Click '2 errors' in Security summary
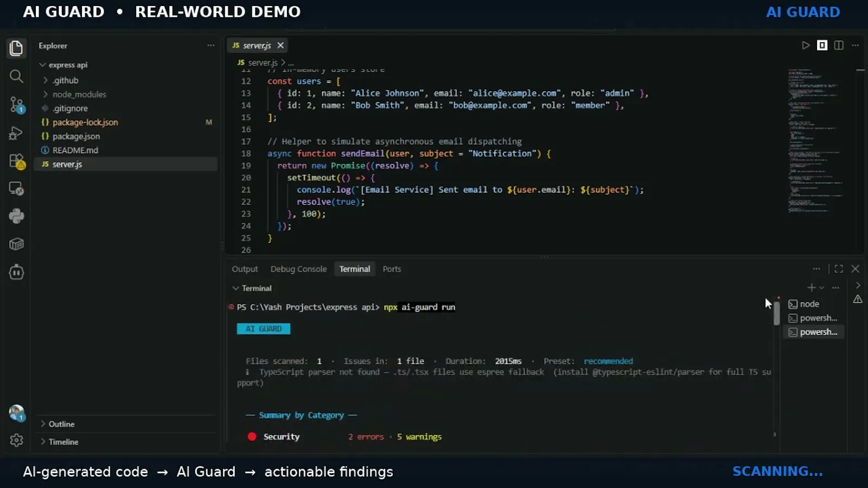The image size is (868, 488). (x=366, y=437)
